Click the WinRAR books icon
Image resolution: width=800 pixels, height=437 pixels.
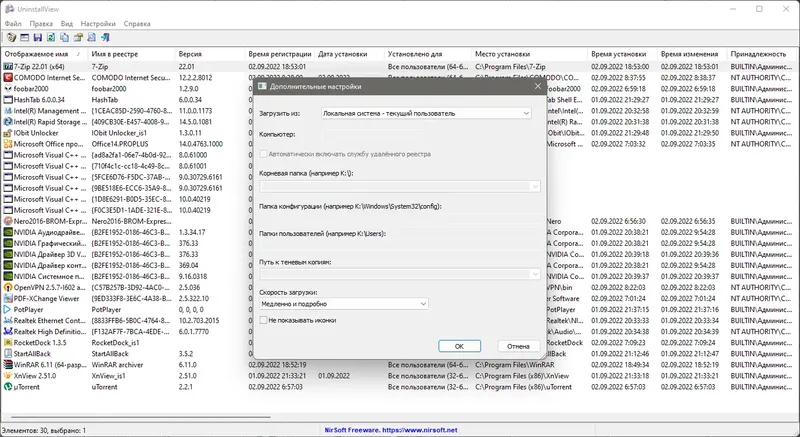(x=8, y=365)
